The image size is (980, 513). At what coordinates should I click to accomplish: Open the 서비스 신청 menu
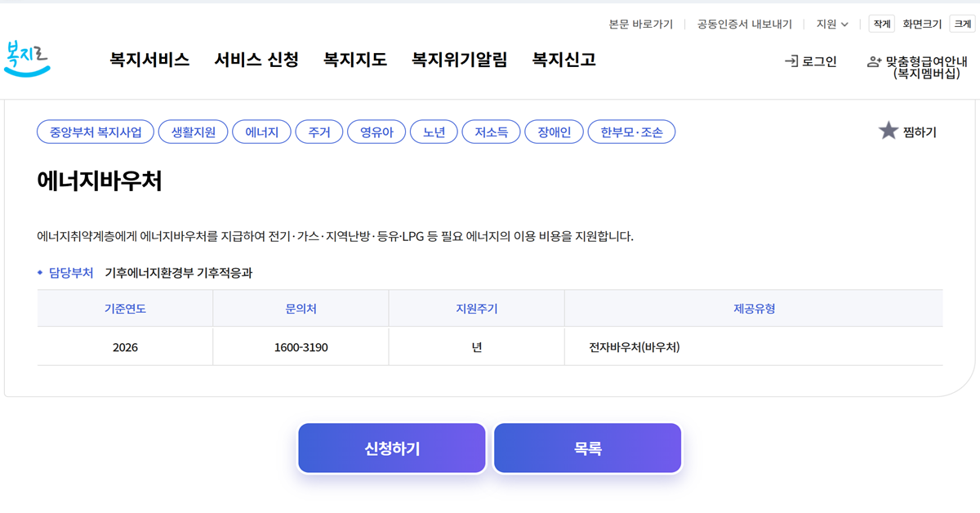tap(256, 60)
